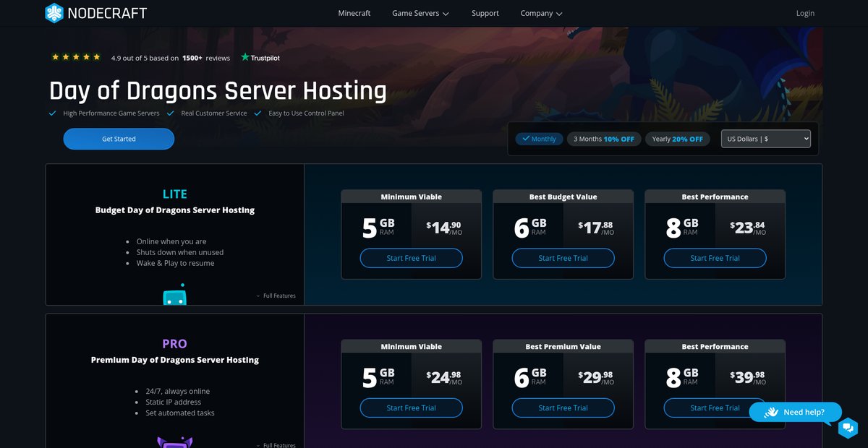Screen dimensions: 868x448
Task: Open the Support nav item
Action: pos(485,13)
